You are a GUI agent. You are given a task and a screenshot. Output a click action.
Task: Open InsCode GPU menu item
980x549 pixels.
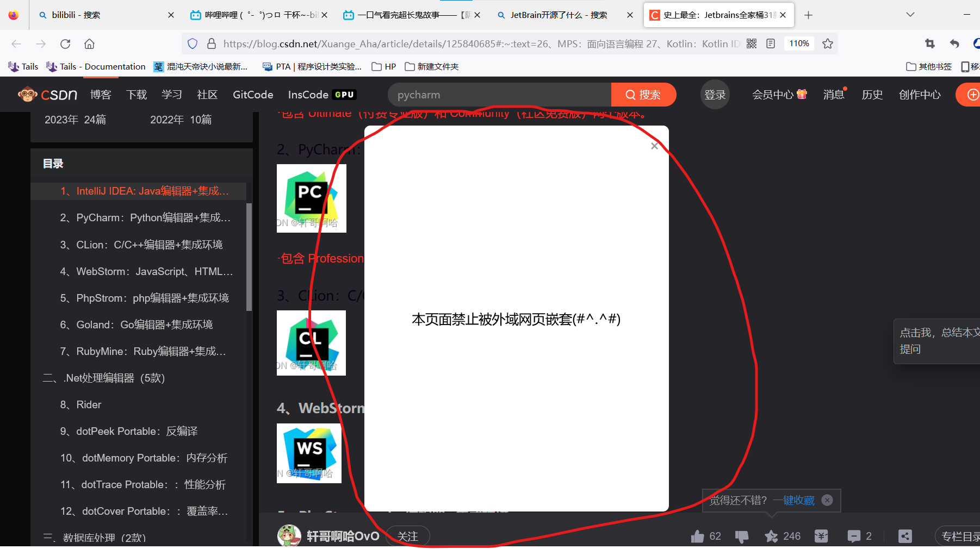[322, 95]
